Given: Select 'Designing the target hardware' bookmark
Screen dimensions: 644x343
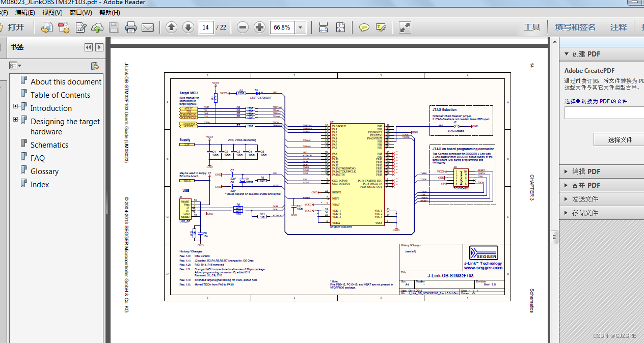Looking at the screenshot, I should 65,126.
